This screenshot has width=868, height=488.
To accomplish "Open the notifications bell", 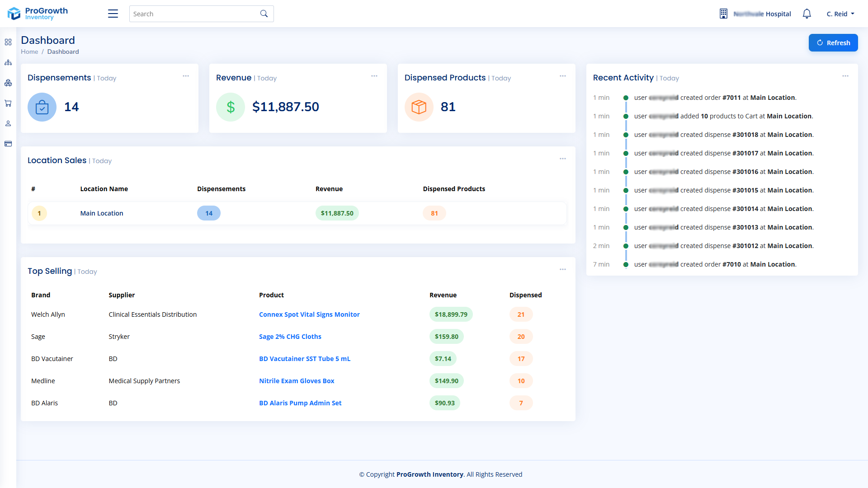I will [x=807, y=14].
